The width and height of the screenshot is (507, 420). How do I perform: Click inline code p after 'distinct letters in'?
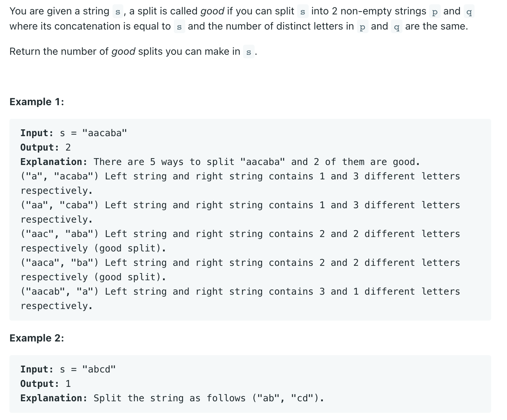[362, 27]
